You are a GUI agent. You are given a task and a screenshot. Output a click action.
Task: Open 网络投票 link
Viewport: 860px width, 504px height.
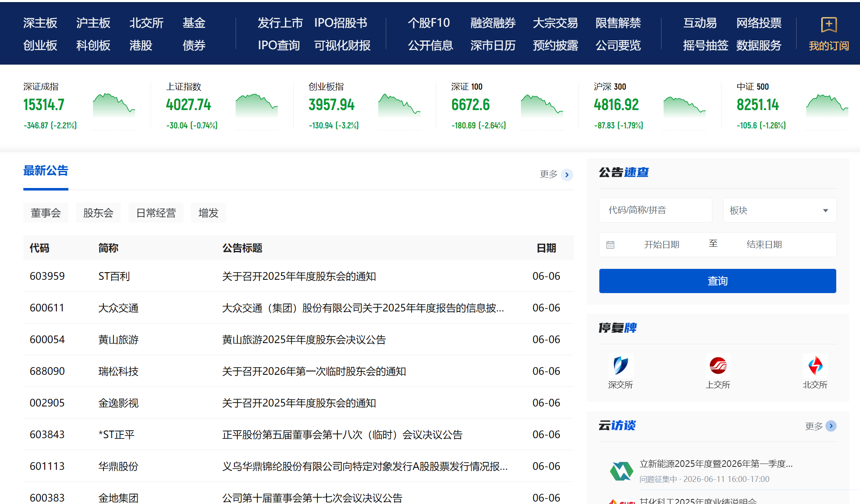(x=759, y=23)
